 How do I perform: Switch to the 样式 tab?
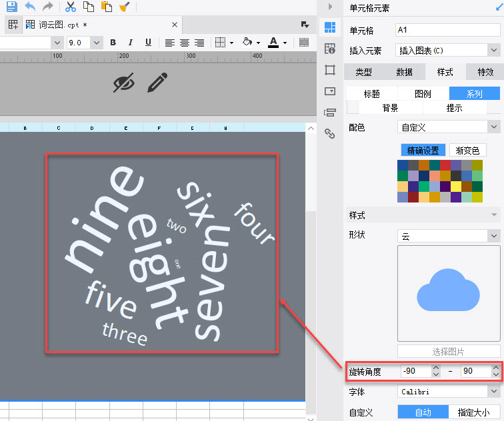[445, 72]
